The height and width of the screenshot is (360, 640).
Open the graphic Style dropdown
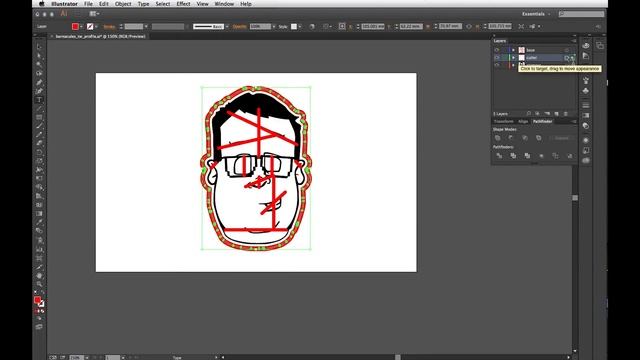pos(300,27)
